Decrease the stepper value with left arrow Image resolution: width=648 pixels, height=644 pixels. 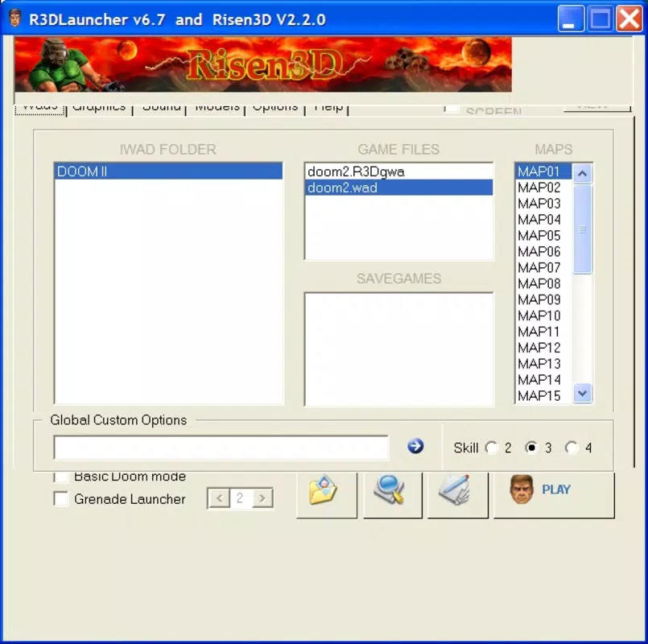(220, 498)
